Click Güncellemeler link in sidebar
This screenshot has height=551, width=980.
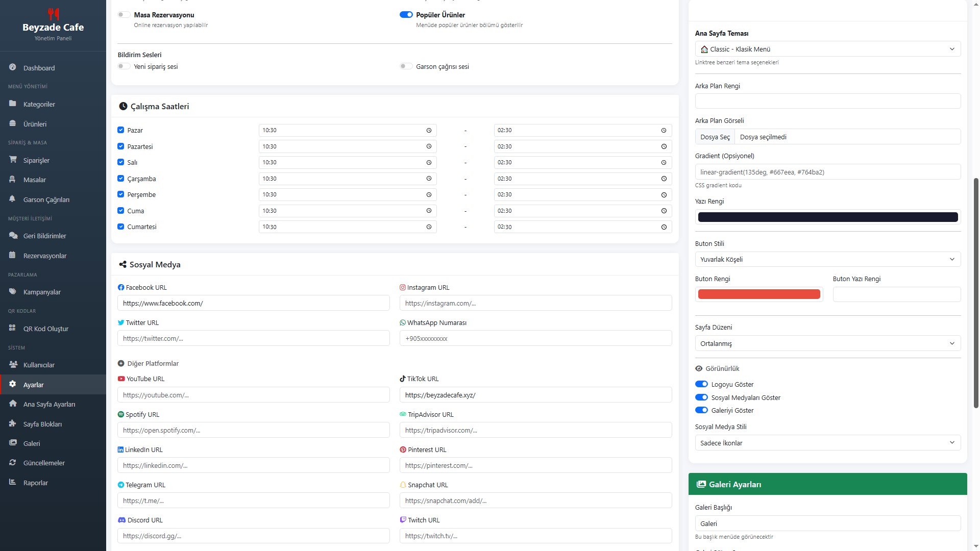coord(44,463)
